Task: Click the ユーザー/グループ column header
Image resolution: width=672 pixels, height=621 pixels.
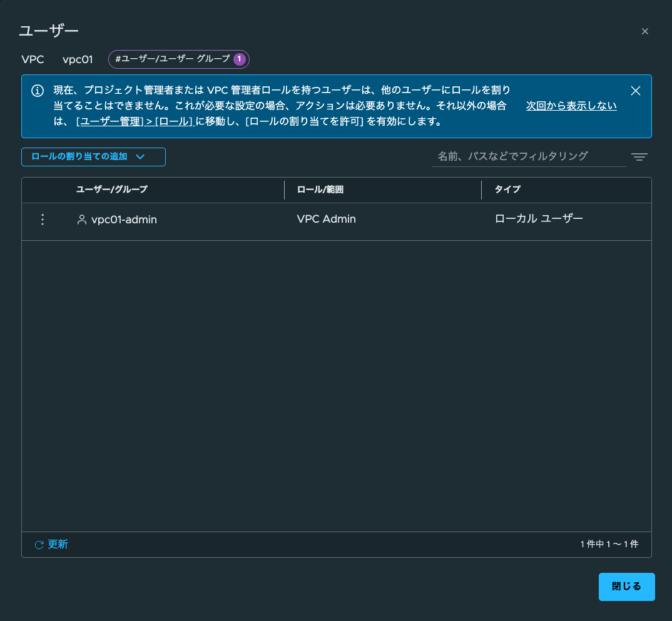Action: coord(112,189)
